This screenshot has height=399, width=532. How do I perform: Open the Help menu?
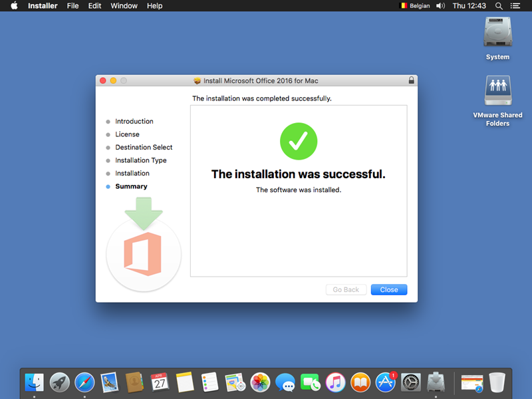pyautogui.click(x=154, y=6)
